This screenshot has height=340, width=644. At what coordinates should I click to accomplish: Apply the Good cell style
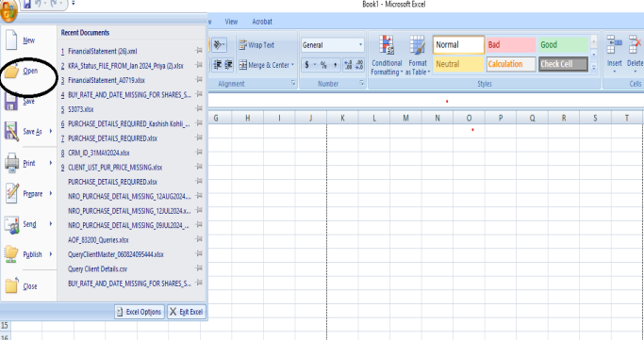(x=564, y=44)
